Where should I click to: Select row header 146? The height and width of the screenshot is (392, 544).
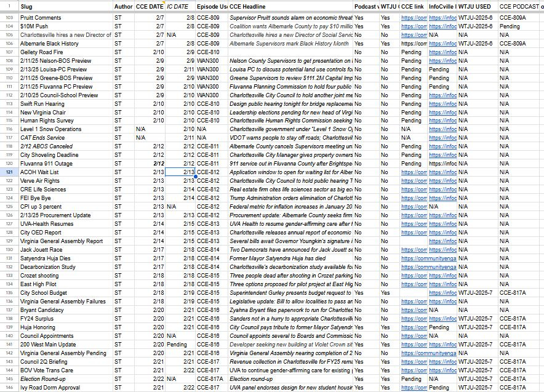[9, 388]
